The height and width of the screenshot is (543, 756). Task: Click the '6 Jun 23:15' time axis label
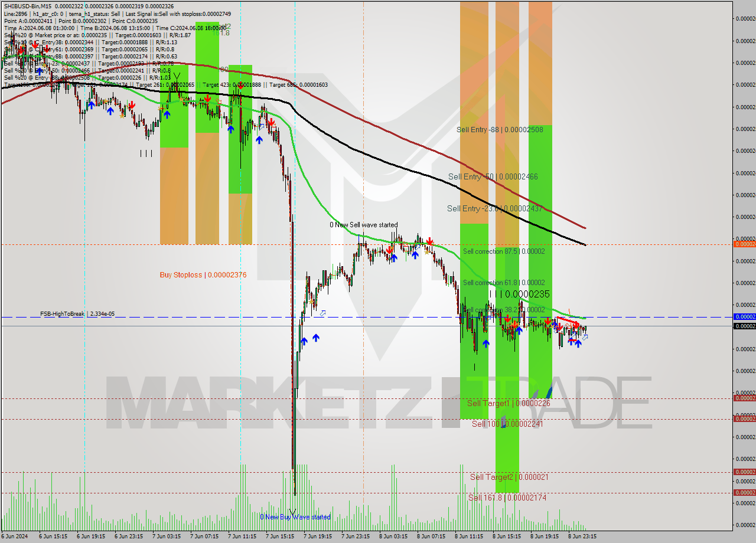coord(129,537)
